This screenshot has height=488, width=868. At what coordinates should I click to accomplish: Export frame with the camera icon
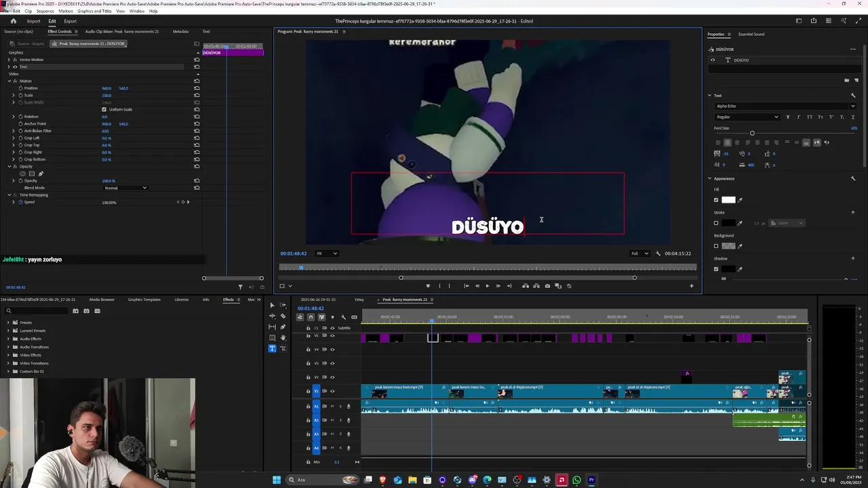[547, 286]
